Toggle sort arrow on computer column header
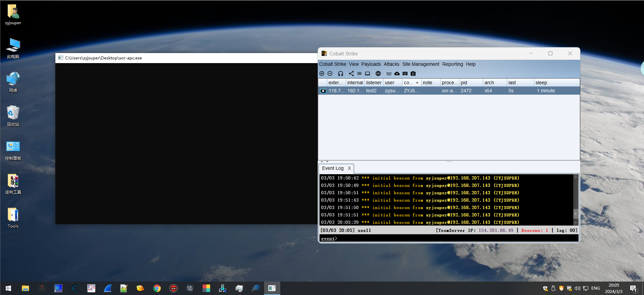The width and height of the screenshot is (644, 295). pos(417,83)
